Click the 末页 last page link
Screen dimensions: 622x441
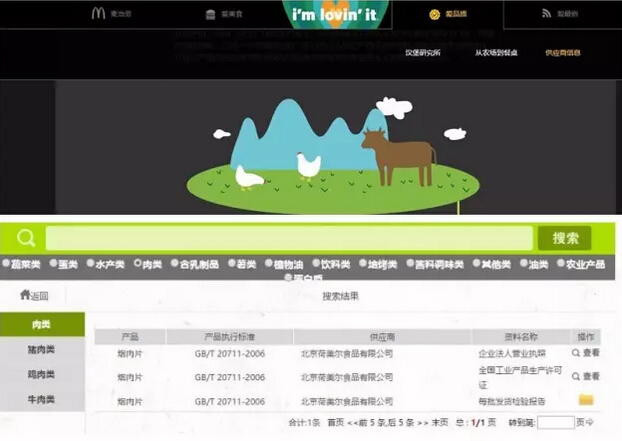(439, 423)
